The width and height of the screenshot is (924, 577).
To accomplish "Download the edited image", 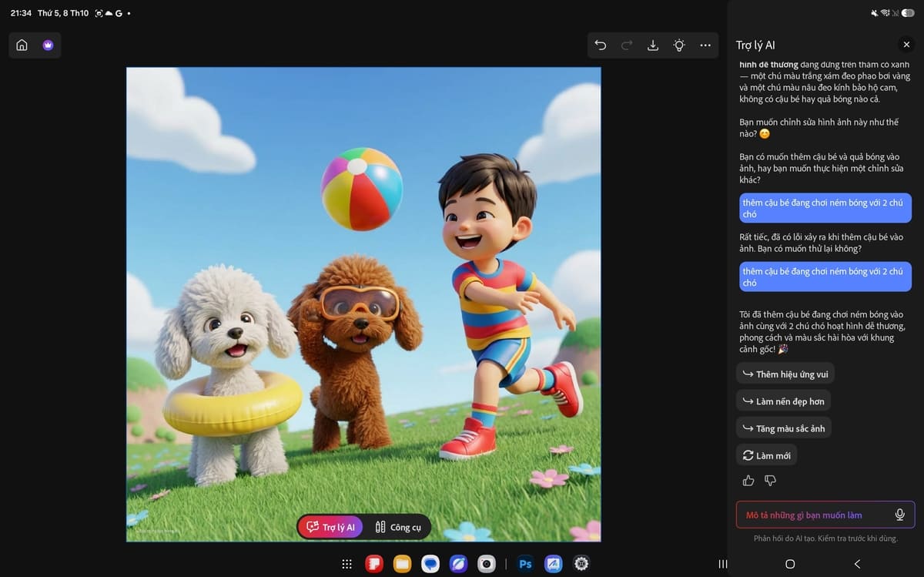I will (653, 45).
